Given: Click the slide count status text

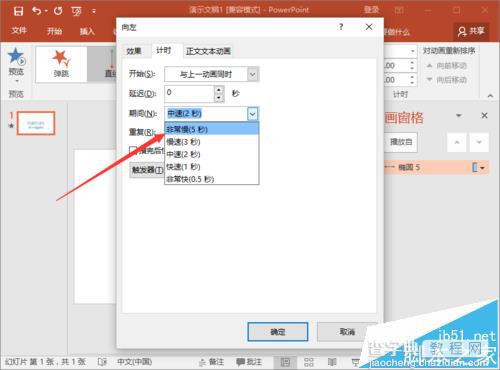Looking at the screenshot, I should [x=45, y=362].
